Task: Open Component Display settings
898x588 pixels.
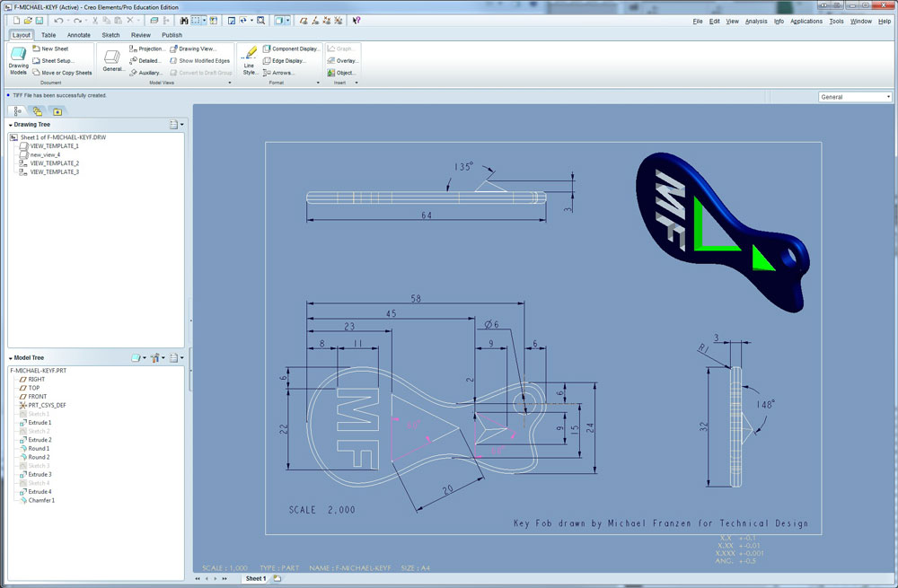Action: [x=292, y=48]
